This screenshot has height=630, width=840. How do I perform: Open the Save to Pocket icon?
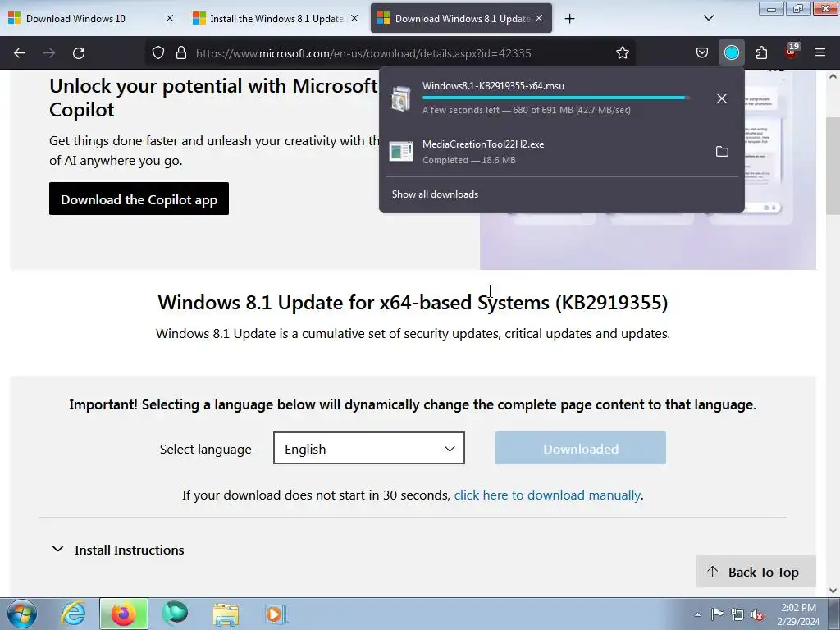702,53
